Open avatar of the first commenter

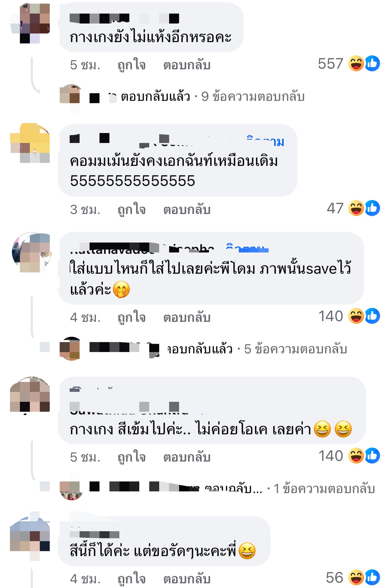point(31,23)
